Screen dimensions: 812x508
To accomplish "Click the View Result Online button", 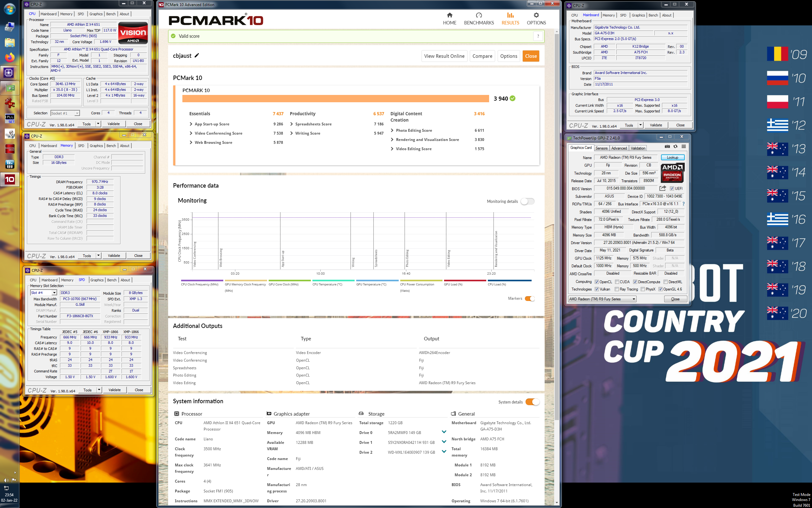I will tap(444, 56).
